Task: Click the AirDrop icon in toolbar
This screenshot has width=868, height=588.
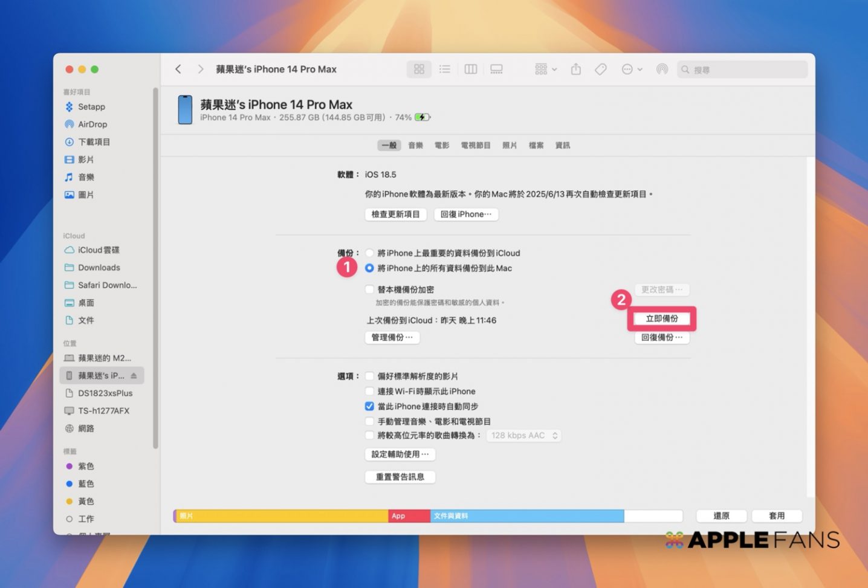Action: [662, 69]
